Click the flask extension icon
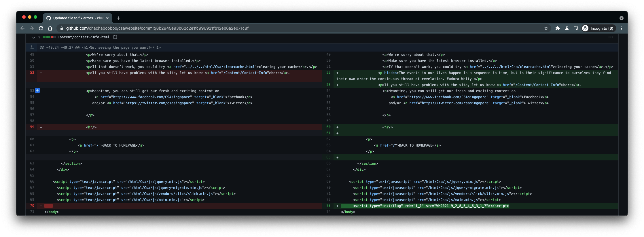Image resolution: width=644 pixels, height=237 pixels. [567, 28]
